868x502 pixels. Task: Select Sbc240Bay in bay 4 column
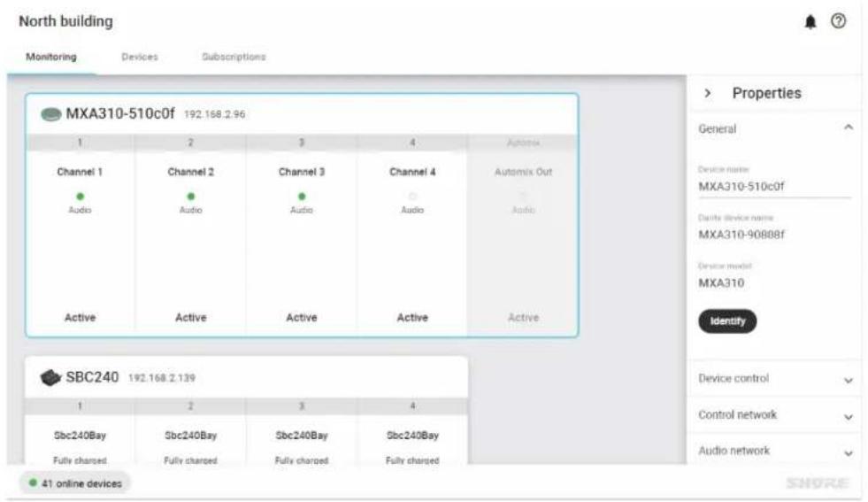[412, 436]
